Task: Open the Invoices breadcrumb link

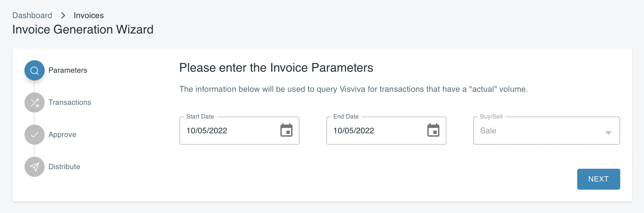Action: pyautogui.click(x=88, y=15)
